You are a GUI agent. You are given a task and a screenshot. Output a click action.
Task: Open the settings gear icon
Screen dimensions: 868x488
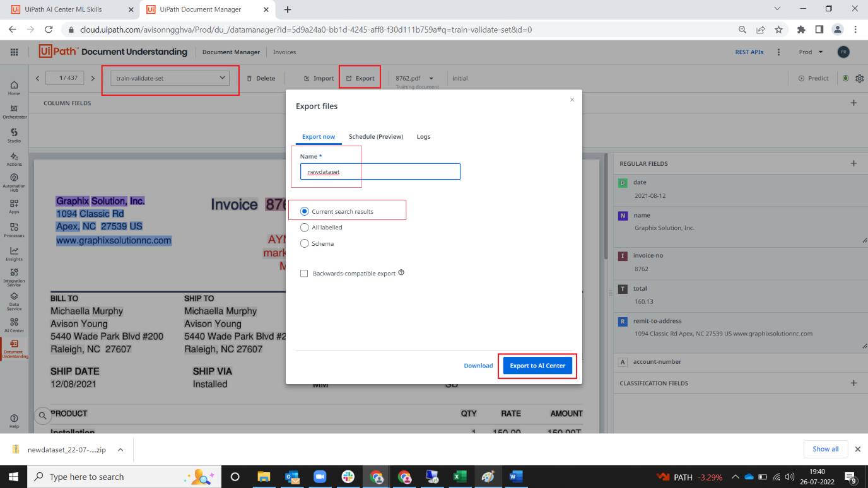click(859, 78)
